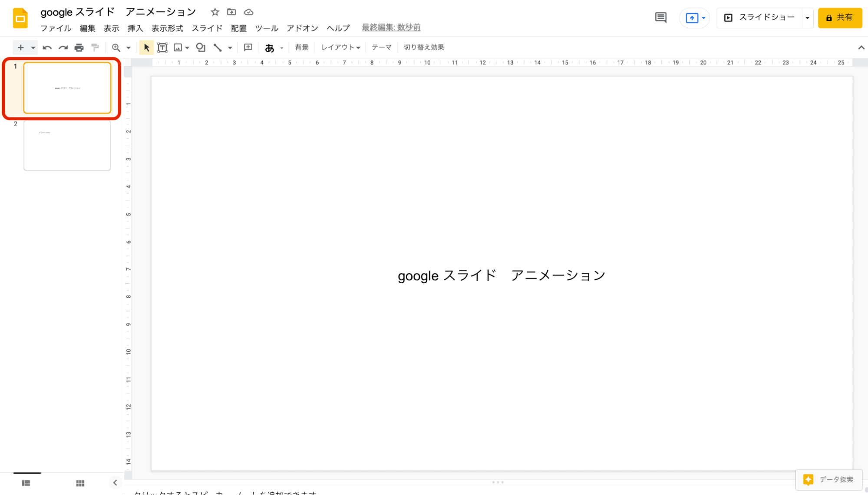Open the データ探索 button

[828, 479]
